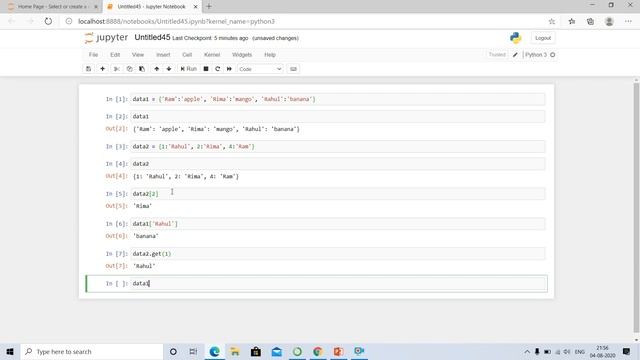Select the data2 dictionary definition cell In [3]

pyautogui.click(x=338, y=147)
